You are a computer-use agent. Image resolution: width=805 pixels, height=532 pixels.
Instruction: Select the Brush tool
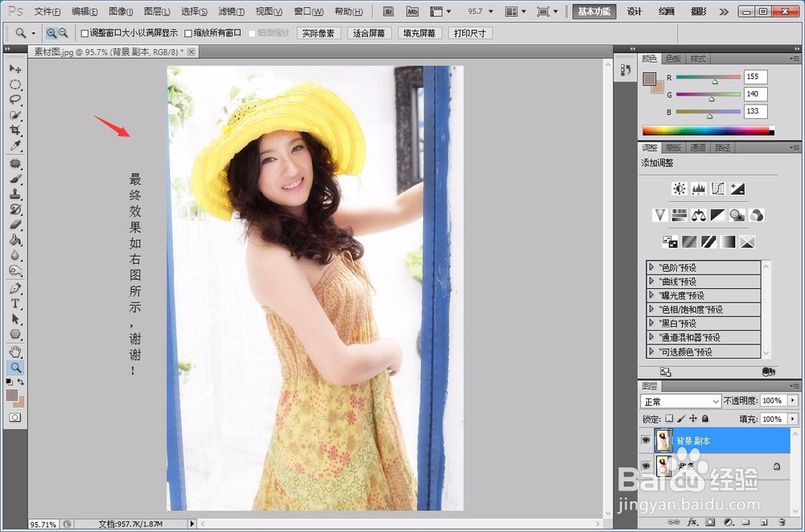(x=15, y=179)
